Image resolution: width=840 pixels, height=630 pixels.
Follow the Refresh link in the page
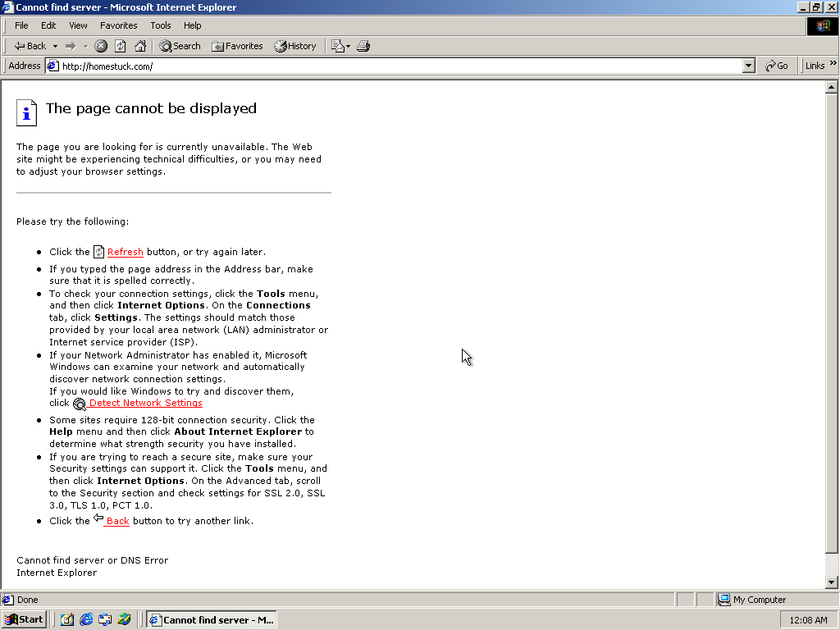tap(126, 252)
